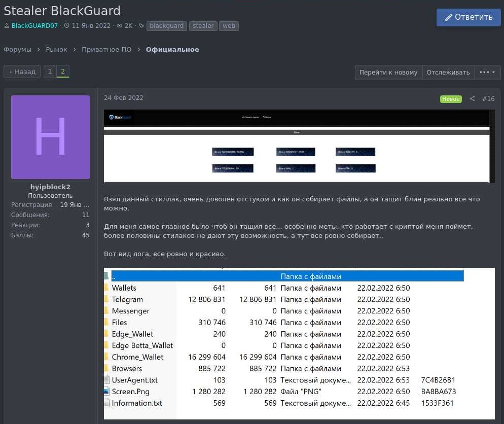Open the hyipblock2 username link
The height and width of the screenshot is (424, 504).
coord(50,187)
